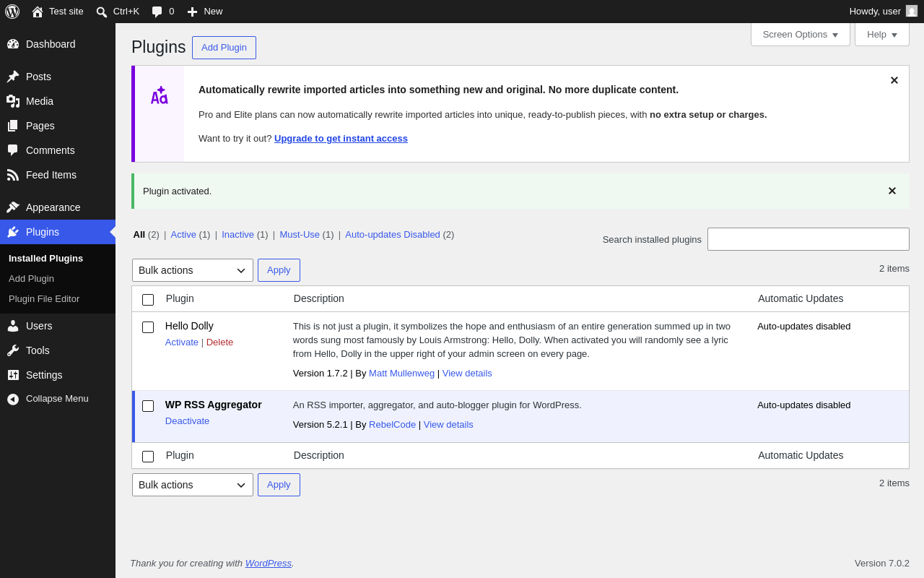Filter by Active plugins
Screen dimensions: 924x578
point(183,234)
